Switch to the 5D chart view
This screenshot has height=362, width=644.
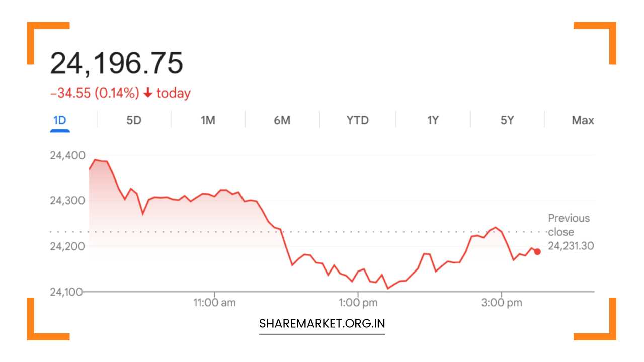pyautogui.click(x=133, y=120)
